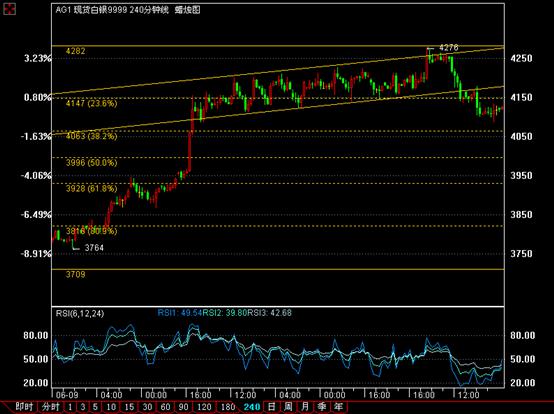Click the 0.80% label on the left axis
The height and width of the screenshot is (414, 554).
[x=37, y=97]
